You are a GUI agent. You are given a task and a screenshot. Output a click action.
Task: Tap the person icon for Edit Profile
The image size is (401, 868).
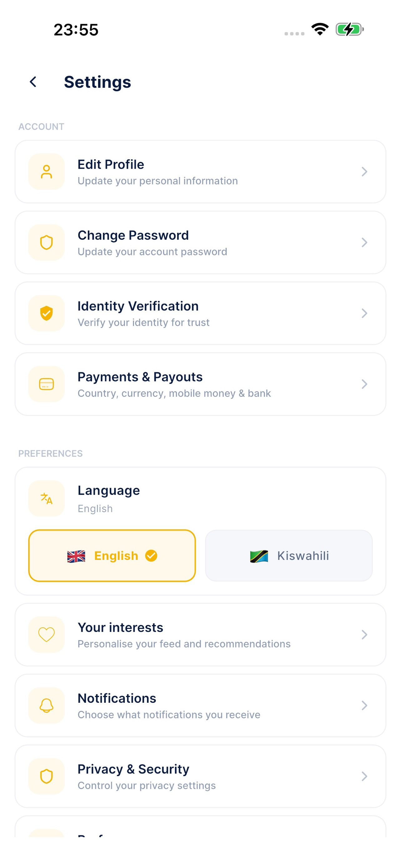click(x=47, y=172)
